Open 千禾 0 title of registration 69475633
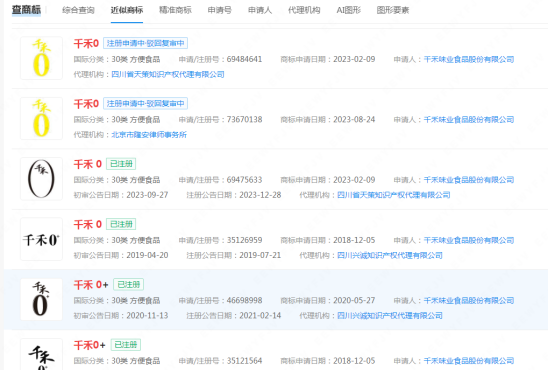 coord(88,164)
